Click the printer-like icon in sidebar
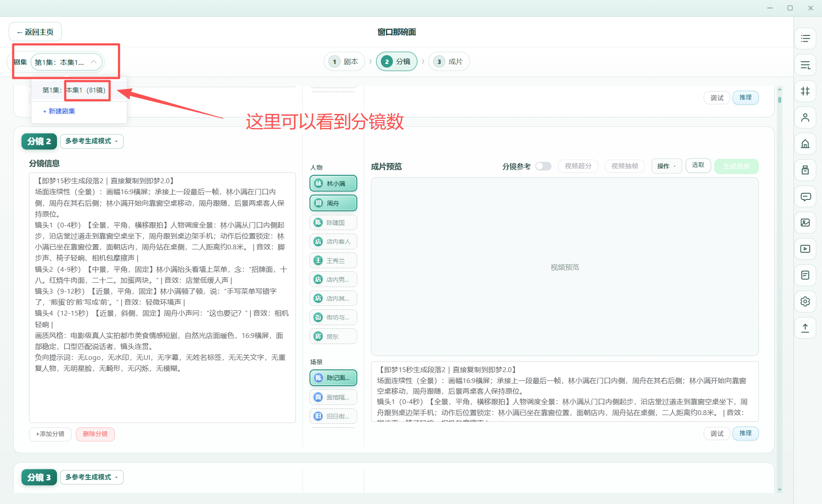The width and height of the screenshot is (822, 504). 805,170
